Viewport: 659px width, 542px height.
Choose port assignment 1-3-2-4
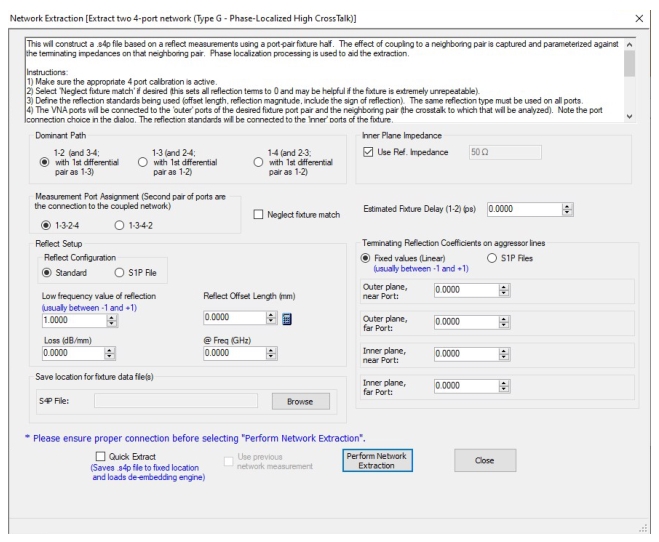pos(46,225)
